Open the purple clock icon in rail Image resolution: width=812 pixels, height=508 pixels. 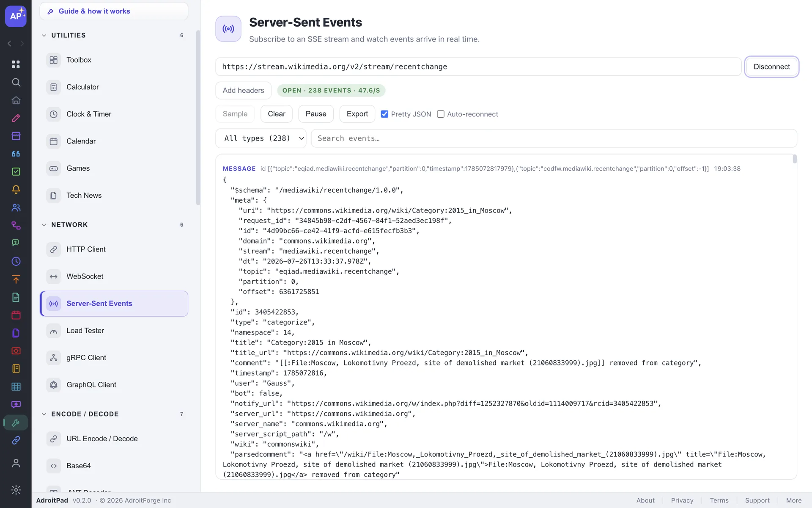coord(16,261)
